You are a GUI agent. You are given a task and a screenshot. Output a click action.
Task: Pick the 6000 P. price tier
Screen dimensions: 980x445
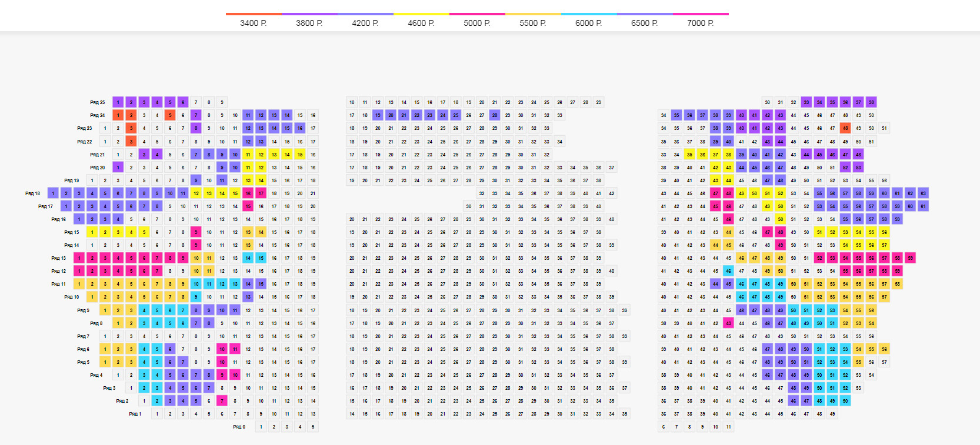[x=589, y=23]
